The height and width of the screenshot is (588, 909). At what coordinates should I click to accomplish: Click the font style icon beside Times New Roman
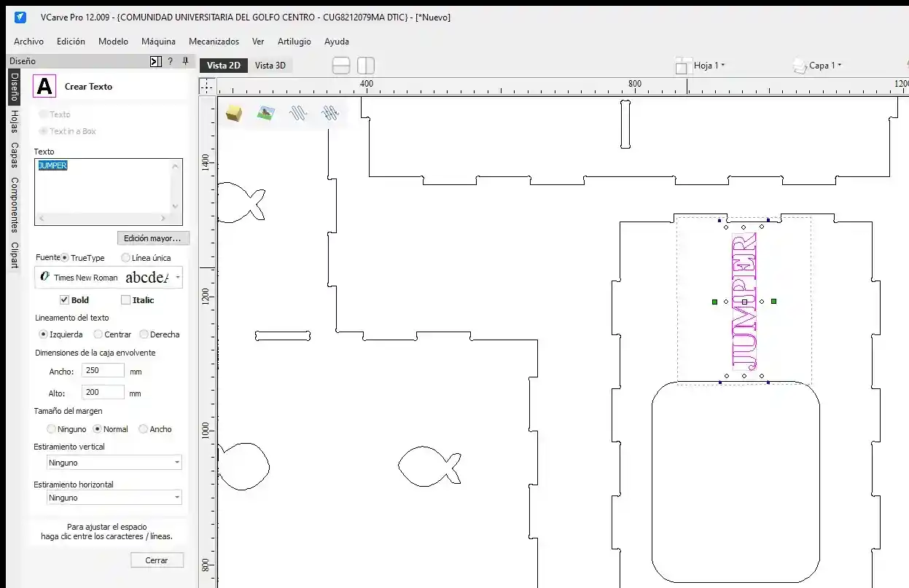(x=44, y=278)
